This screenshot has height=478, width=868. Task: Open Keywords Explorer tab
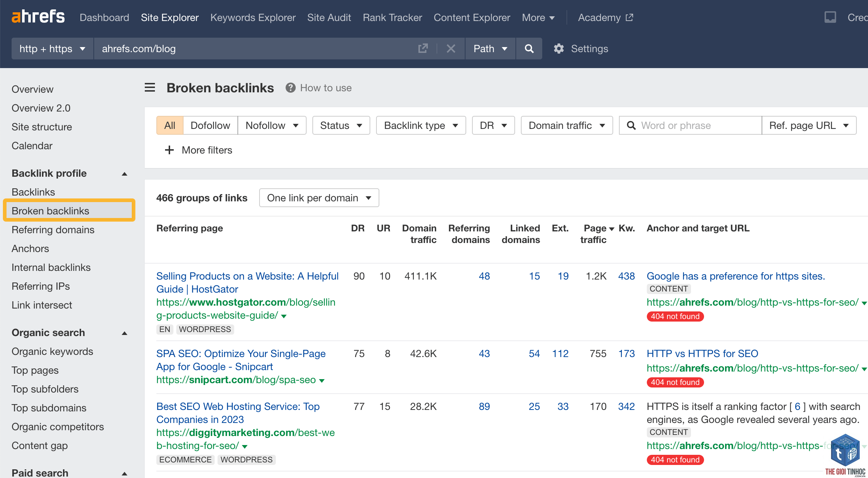pos(253,17)
